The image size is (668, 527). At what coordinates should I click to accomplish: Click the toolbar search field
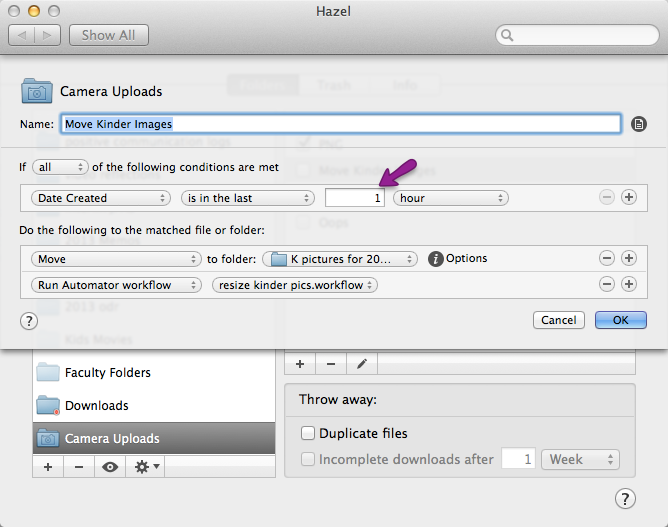point(577,35)
